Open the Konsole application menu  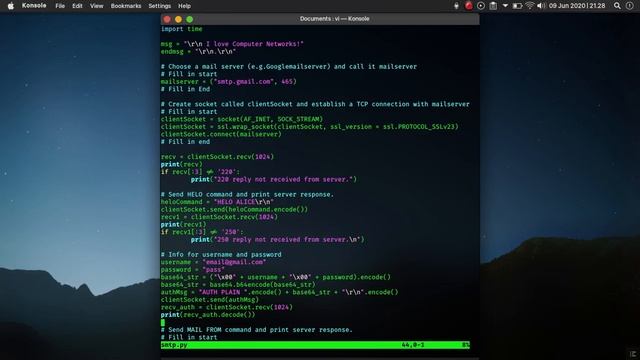point(34,6)
